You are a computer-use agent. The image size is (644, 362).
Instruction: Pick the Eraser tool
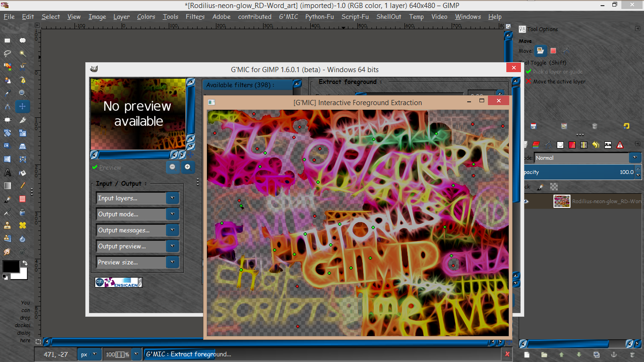click(23, 199)
